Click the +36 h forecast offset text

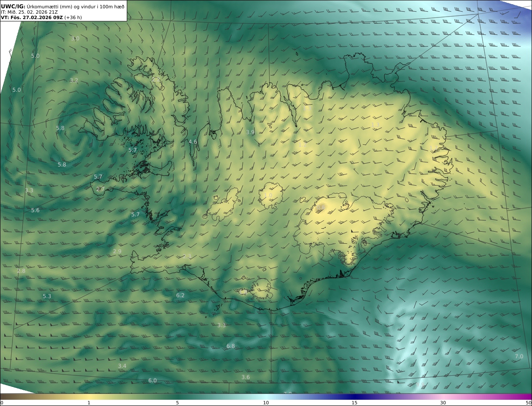click(73, 17)
